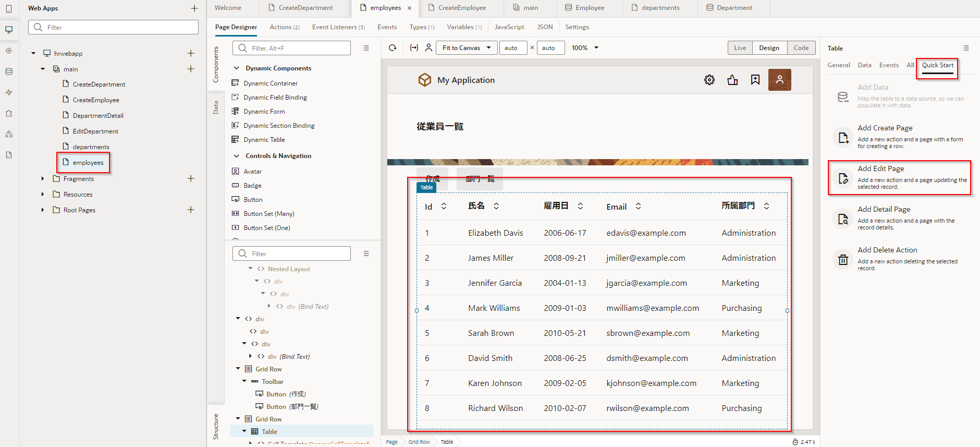Screen dimensions: 980x447
Task: Click the Components palette options menu icon
Action: click(x=366, y=48)
